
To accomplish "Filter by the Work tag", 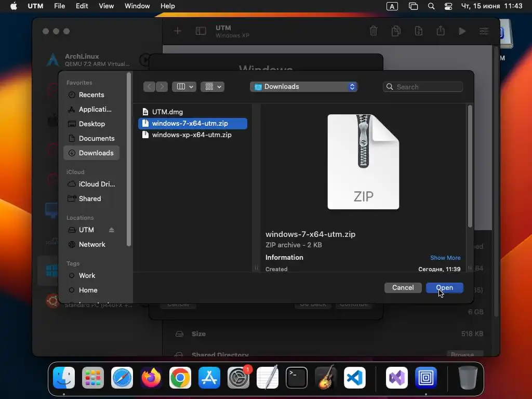I will [91, 276].
